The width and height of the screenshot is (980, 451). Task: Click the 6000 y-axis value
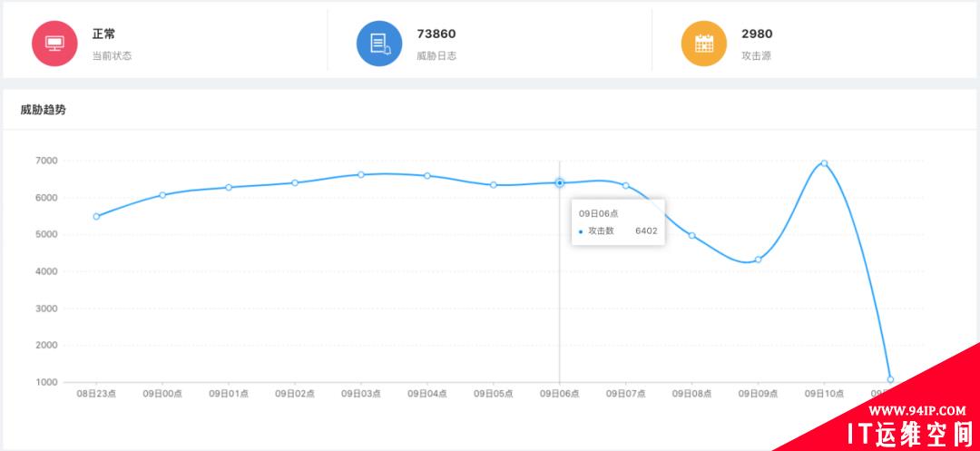47,198
